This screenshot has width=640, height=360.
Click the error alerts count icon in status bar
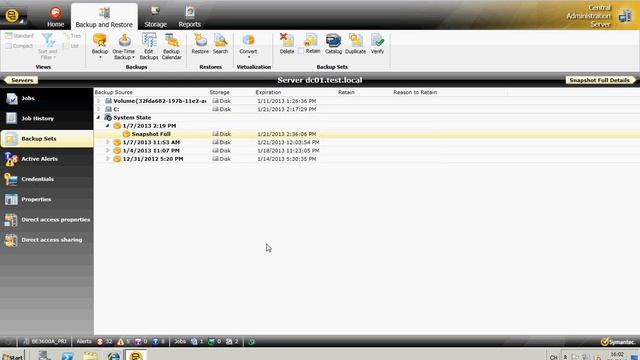[x=100, y=342]
